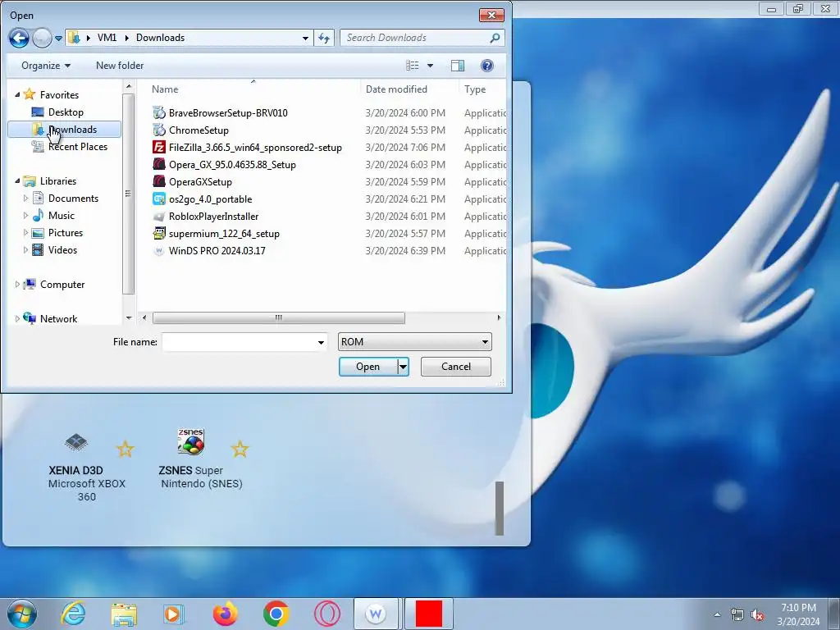The image size is (840, 630).
Task: Select the os2go_4.0_portable file icon
Action: pyautogui.click(x=159, y=199)
